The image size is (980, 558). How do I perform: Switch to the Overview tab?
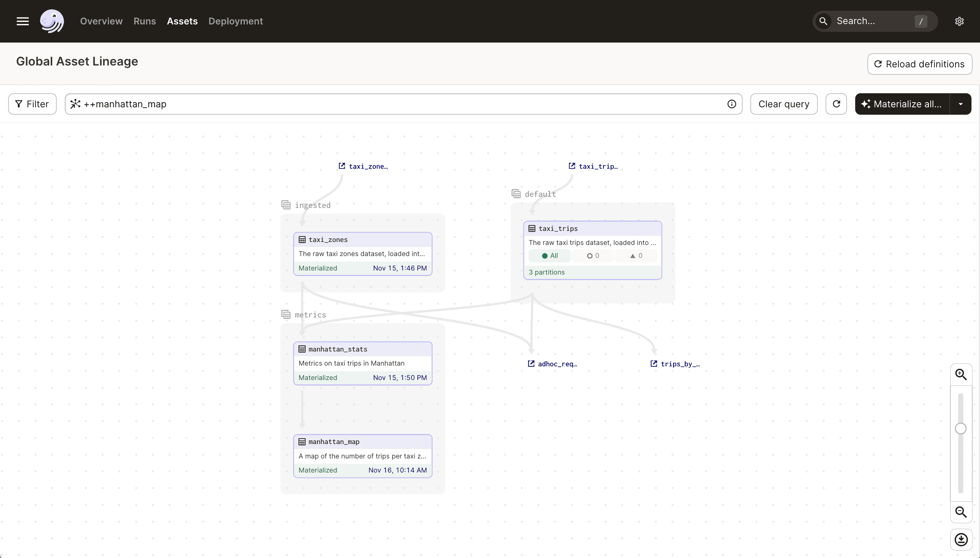click(101, 21)
